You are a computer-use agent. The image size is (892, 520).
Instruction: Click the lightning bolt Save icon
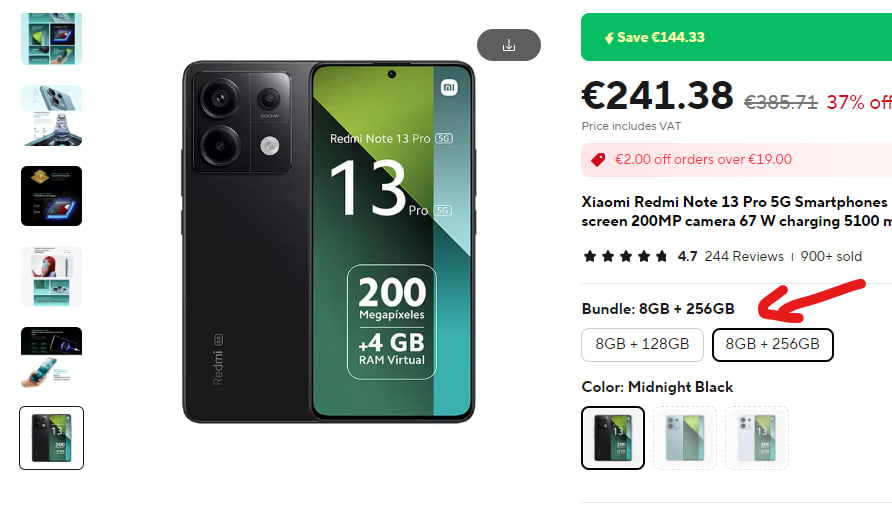pyautogui.click(x=609, y=38)
